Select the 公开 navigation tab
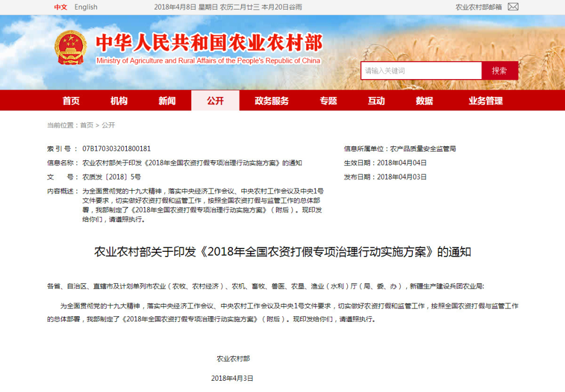The image size is (565, 392). coord(215,100)
